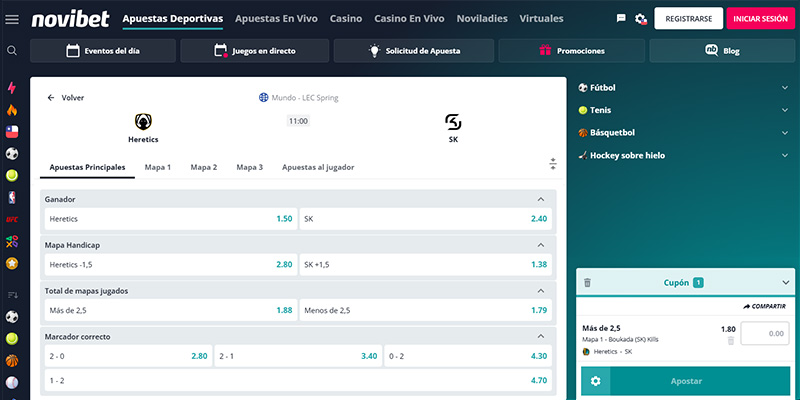Open coupon settings gear button

(595, 381)
